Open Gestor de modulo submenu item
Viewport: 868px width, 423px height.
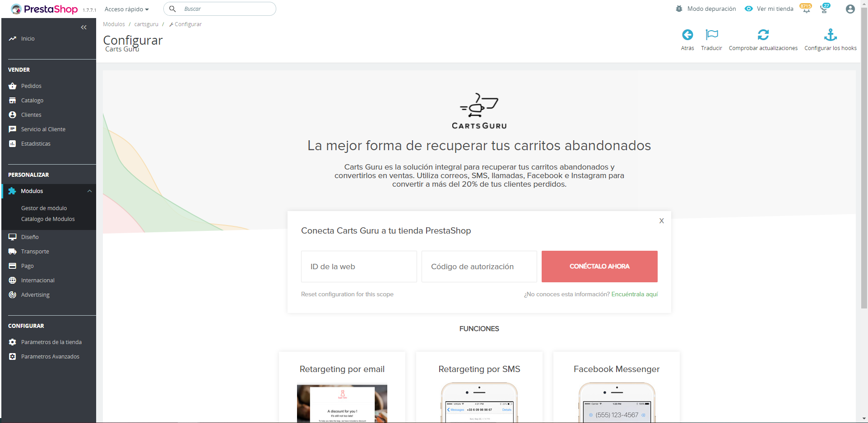pos(44,208)
